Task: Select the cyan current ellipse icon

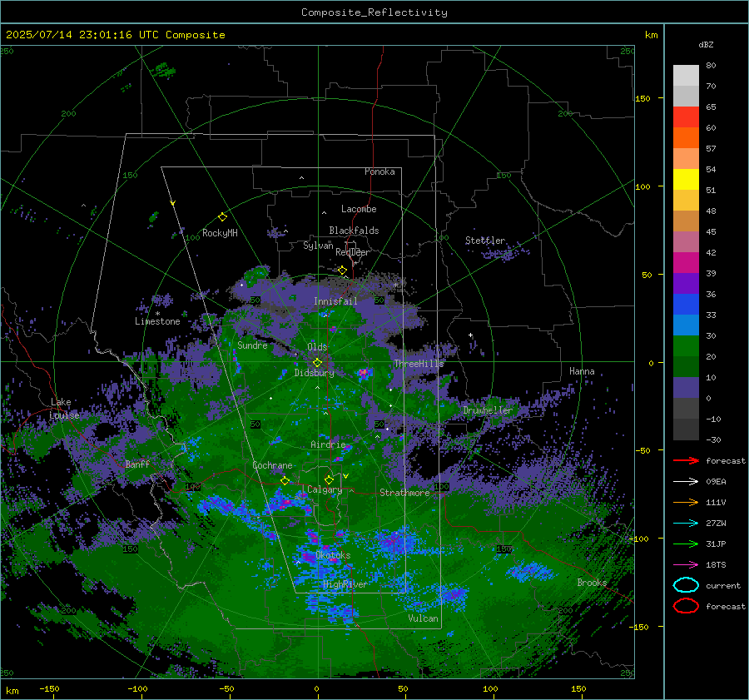Action: (686, 585)
